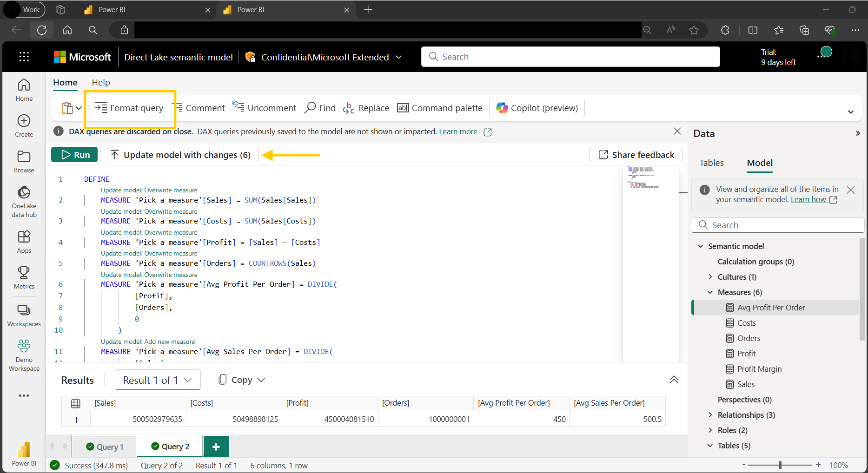Viewport: 868px width, 473px height.
Task: Open Copilot (preview) from the toolbar
Action: (x=537, y=108)
